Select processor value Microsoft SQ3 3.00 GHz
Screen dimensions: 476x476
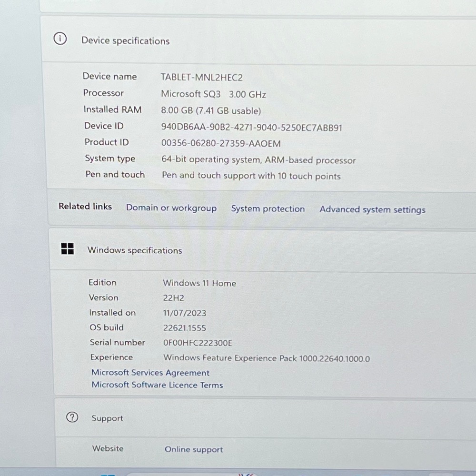pos(213,94)
